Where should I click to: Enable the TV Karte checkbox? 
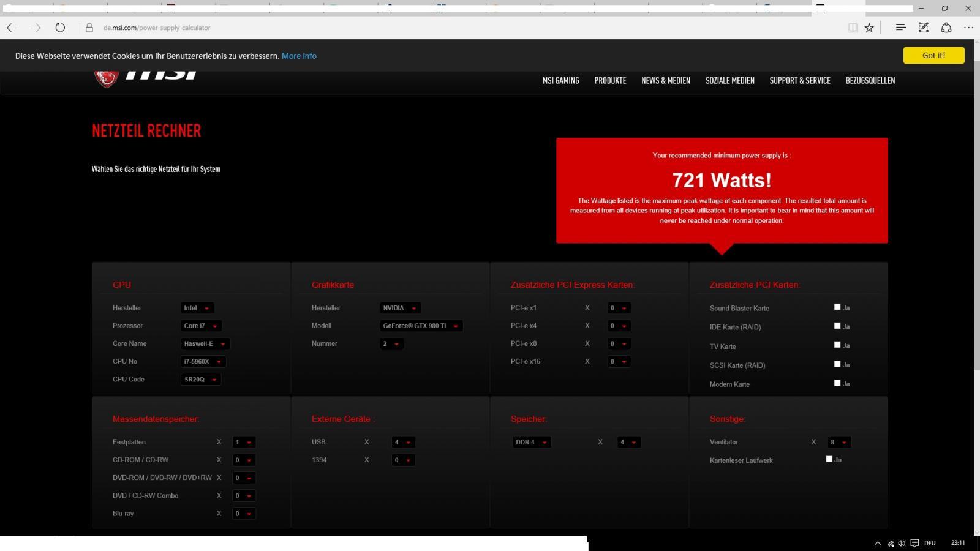[837, 345]
